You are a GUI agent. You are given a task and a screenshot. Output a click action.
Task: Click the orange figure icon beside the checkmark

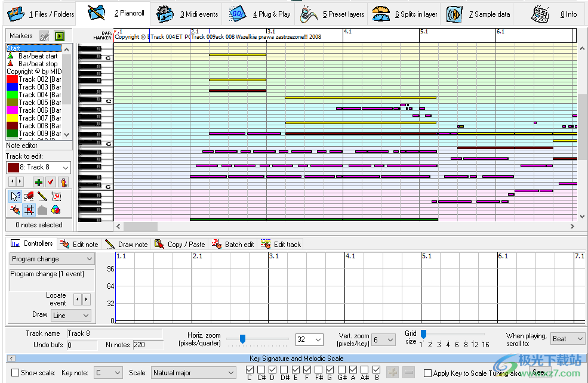(x=63, y=182)
